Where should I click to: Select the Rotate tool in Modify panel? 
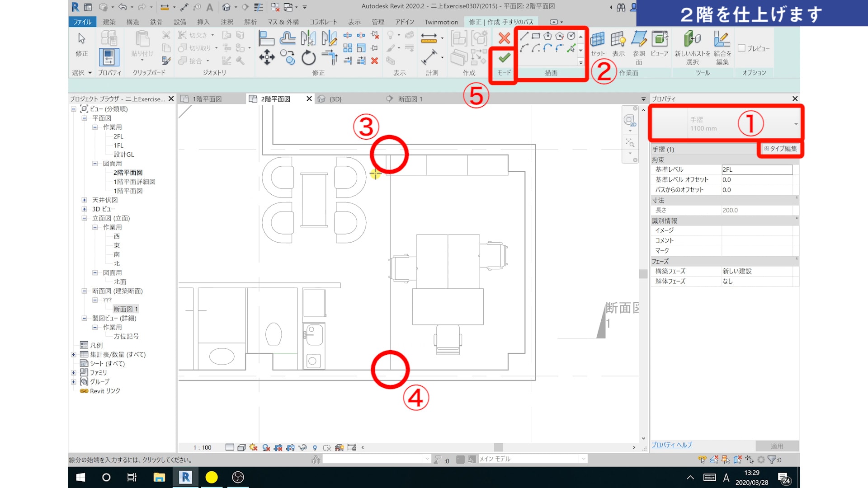[308, 58]
